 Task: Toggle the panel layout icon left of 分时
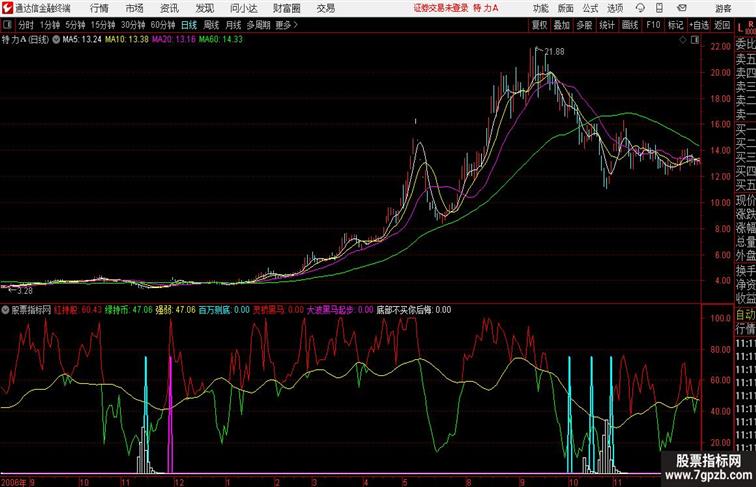pos(7,25)
